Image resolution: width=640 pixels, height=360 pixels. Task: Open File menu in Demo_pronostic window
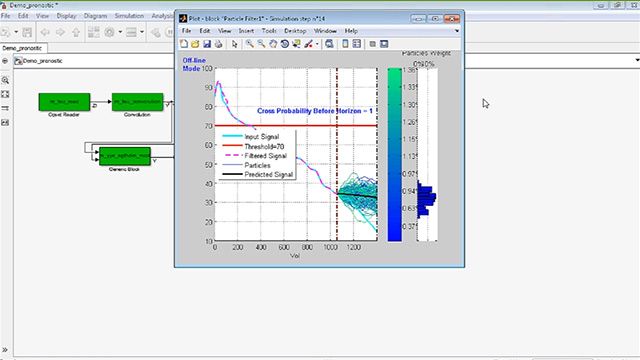[x=6, y=16]
